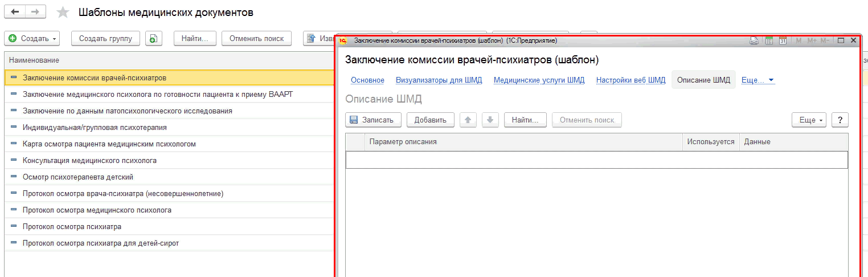Switch to the Основное tab
The image size is (868, 277).
point(367,80)
